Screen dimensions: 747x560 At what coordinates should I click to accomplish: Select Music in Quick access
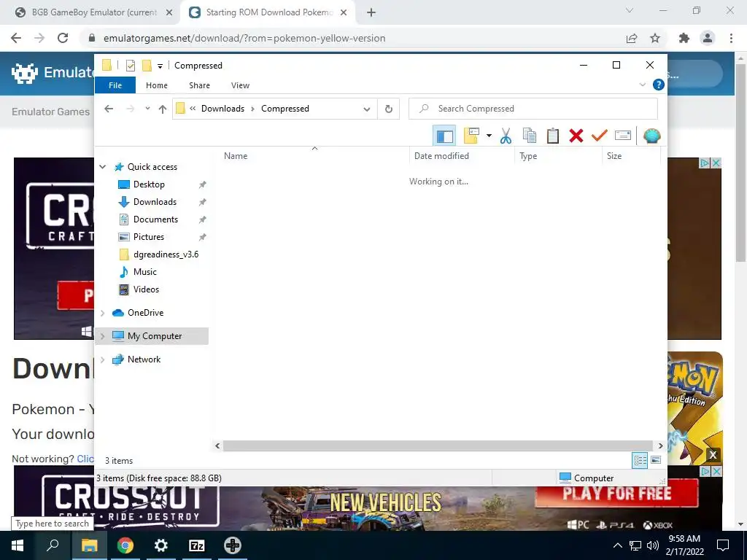[x=145, y=272]
